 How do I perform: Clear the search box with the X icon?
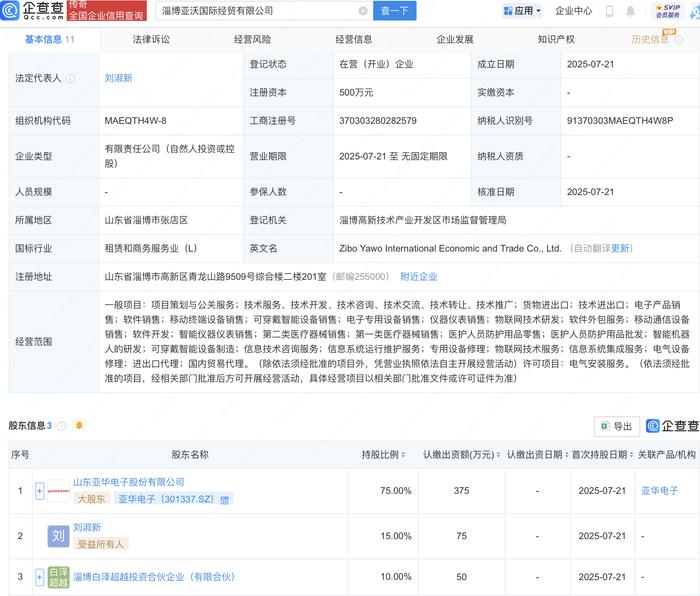click(363, 11)
